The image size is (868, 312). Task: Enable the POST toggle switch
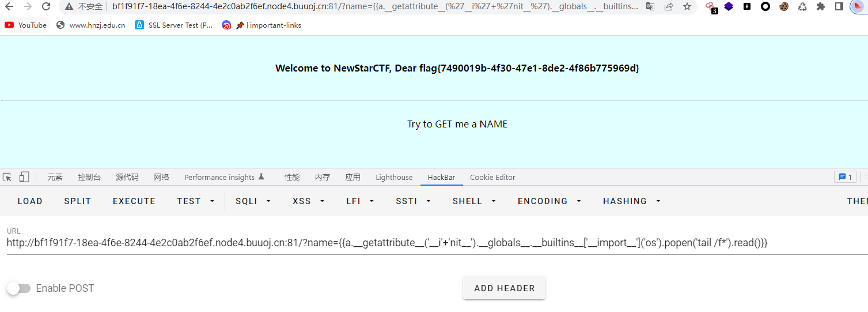click(x=18, y=288)
